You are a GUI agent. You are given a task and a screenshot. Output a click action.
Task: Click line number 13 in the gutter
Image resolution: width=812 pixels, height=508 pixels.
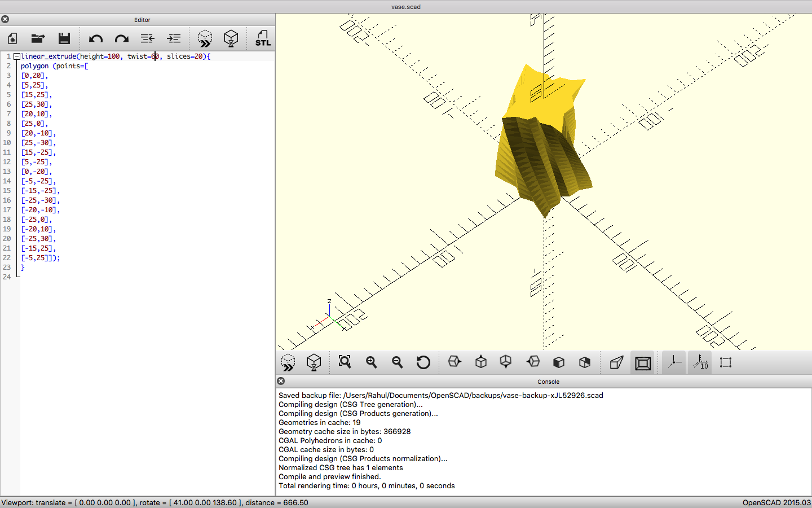(7, 172)
